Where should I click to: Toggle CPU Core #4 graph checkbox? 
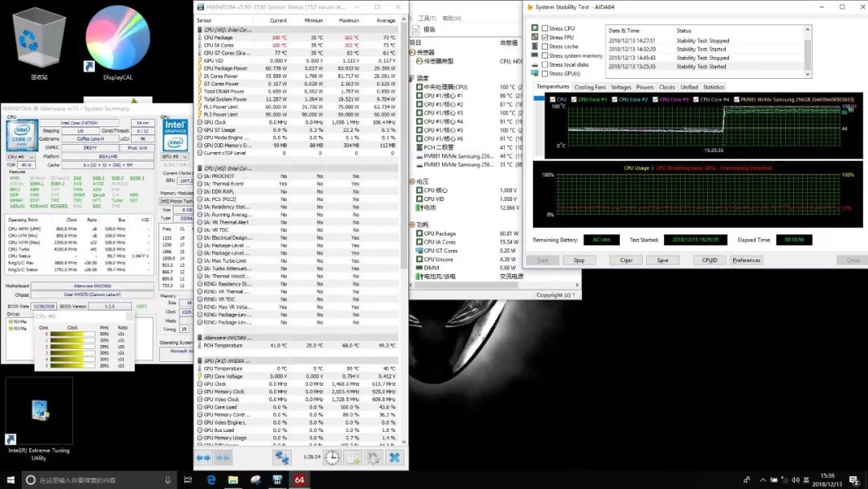[696, 100]
